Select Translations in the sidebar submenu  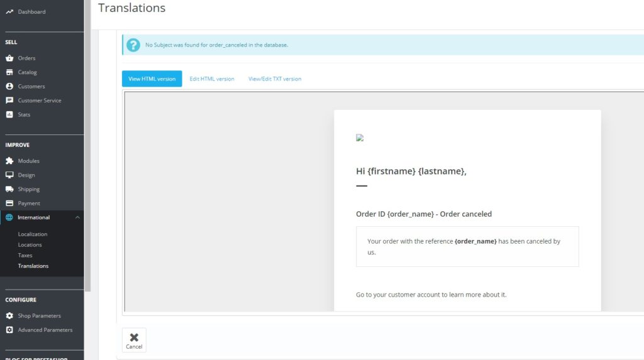[x=33, y=266]
